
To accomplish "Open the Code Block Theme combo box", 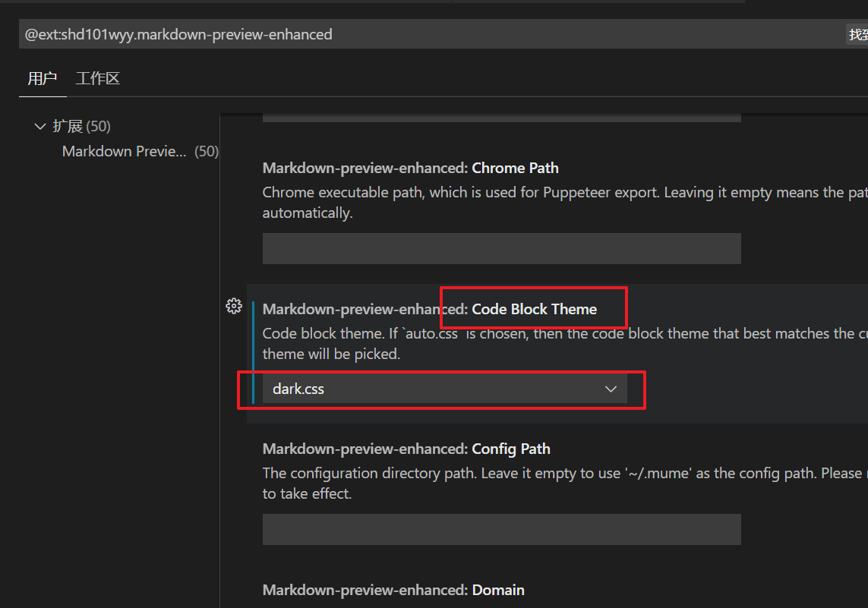I will point(444,389).
